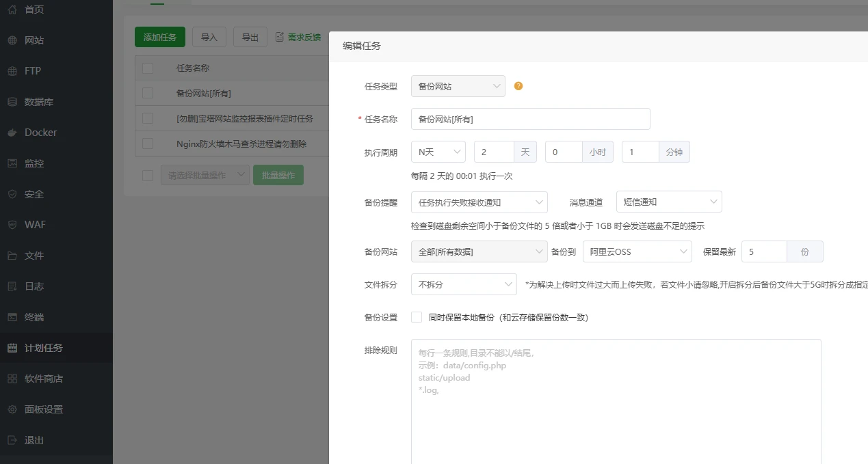Click the 软件商店 app store icon
868x464 pixels.
[x=12, y=379]
